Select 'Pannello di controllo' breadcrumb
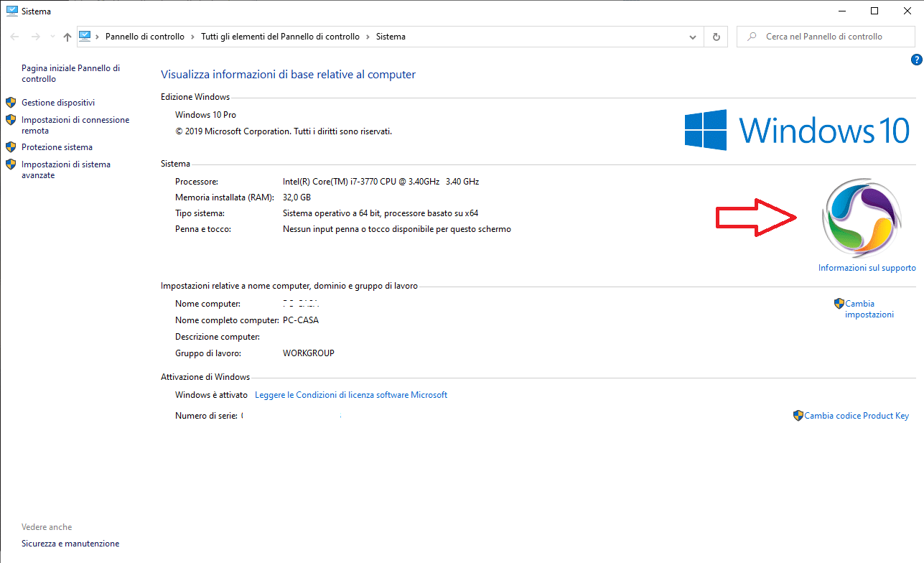The height and width of the screenshot is (563, 924). (x=144, y=37)
